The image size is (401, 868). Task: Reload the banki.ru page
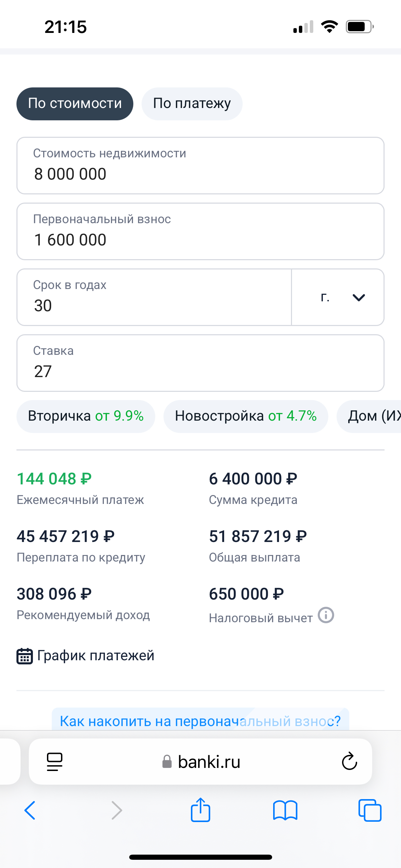coord(349,761)
